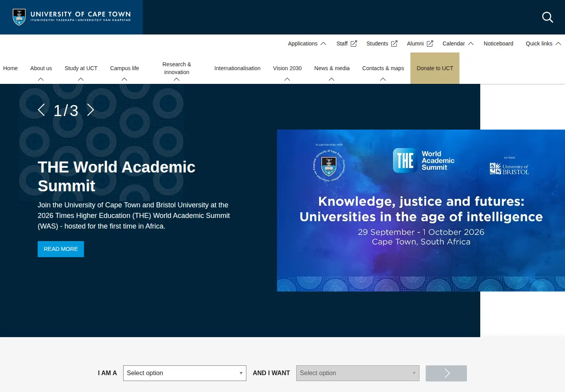
Task: Click the external link icon beside Staff
Action: point(354,44)
